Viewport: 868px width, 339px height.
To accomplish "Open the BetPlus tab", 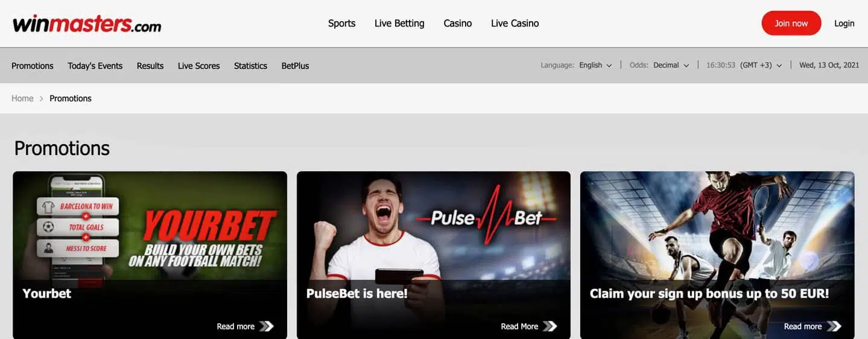I will click(295, 66).
